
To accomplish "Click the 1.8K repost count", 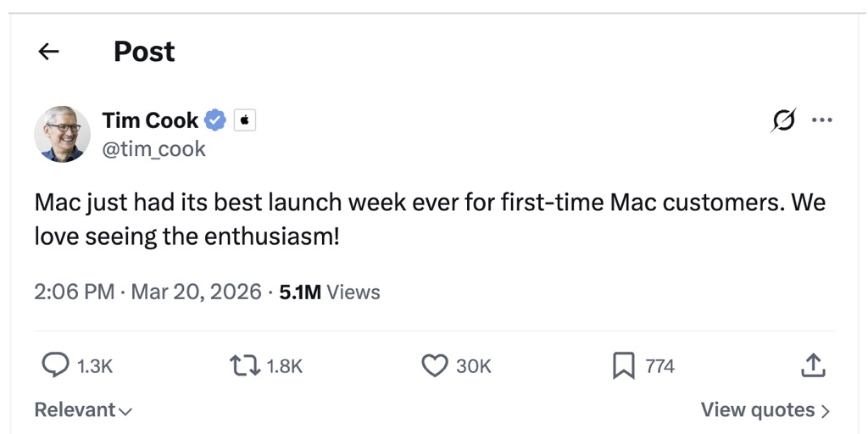I will click(284, 366).
